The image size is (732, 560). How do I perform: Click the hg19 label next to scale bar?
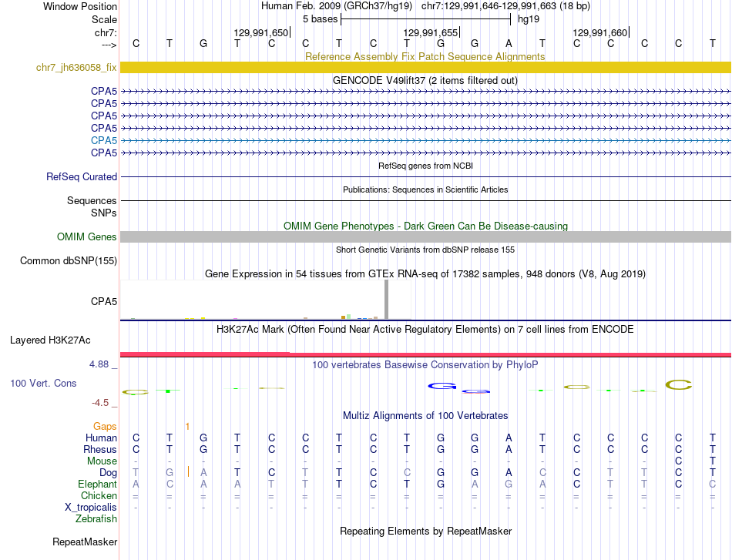pos(529,19)
